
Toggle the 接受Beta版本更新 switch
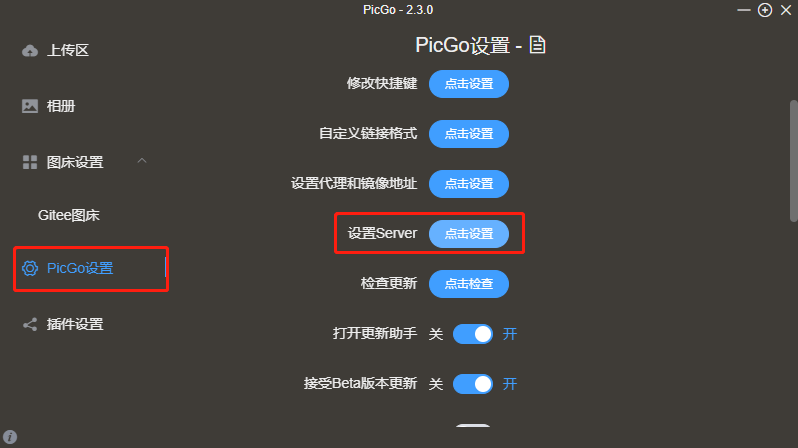(x=473, y=384)
